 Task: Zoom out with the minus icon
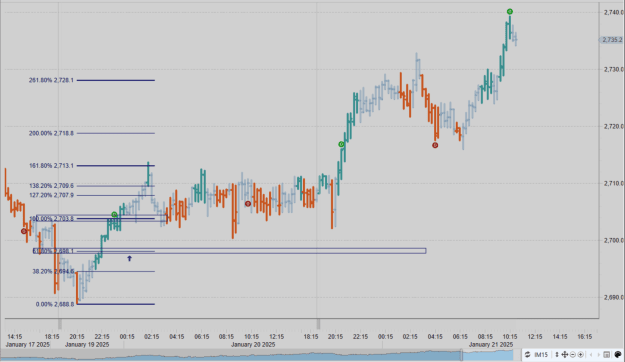pos(573,354)
